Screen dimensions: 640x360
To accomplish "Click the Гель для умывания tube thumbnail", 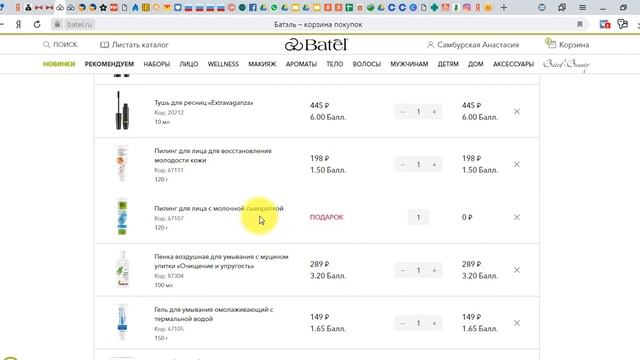I will [x=122, y=322].
